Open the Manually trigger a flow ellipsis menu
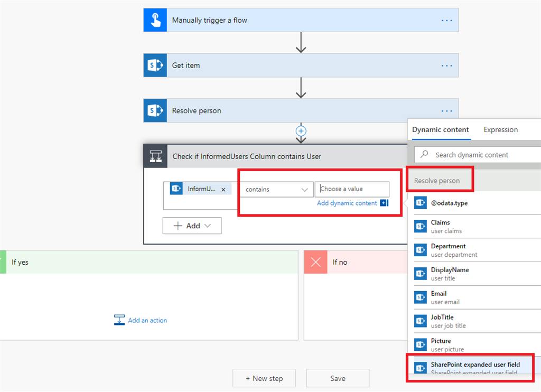This screenshot has height=392, width=541. (x=446, y=21)
